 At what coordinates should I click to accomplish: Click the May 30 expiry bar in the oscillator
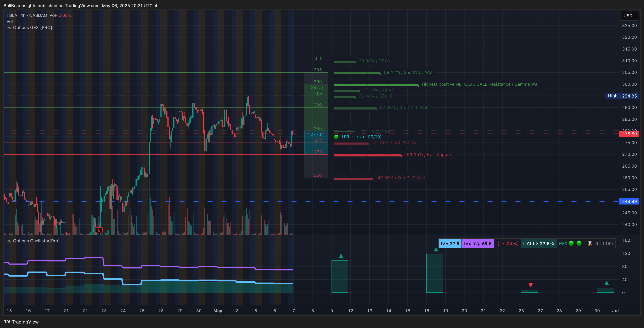[605, 290]
